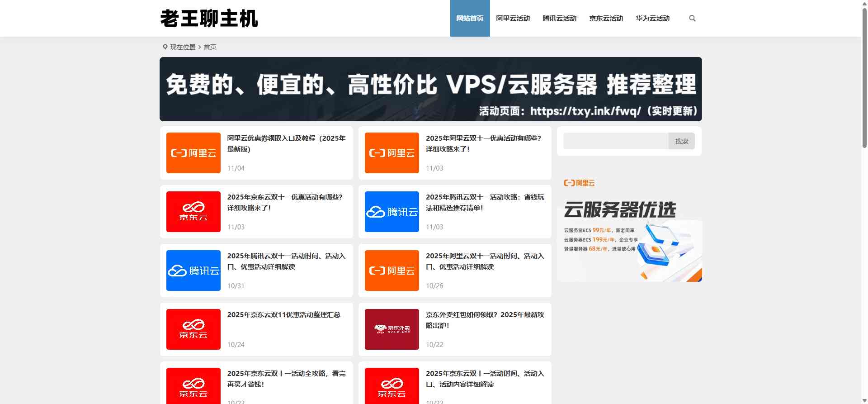The height and width of the screenshot is (404, 868).
Task: Click the 首页 breadcrumb link
Action: coord(210,47)
